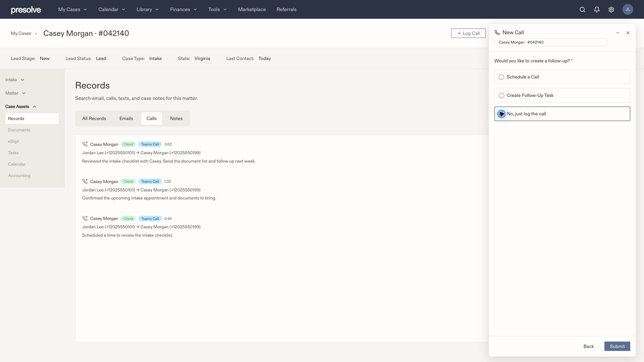Open Records in sidebar
The width and height of the screenshot is (644, 362).
click(32, 119)
